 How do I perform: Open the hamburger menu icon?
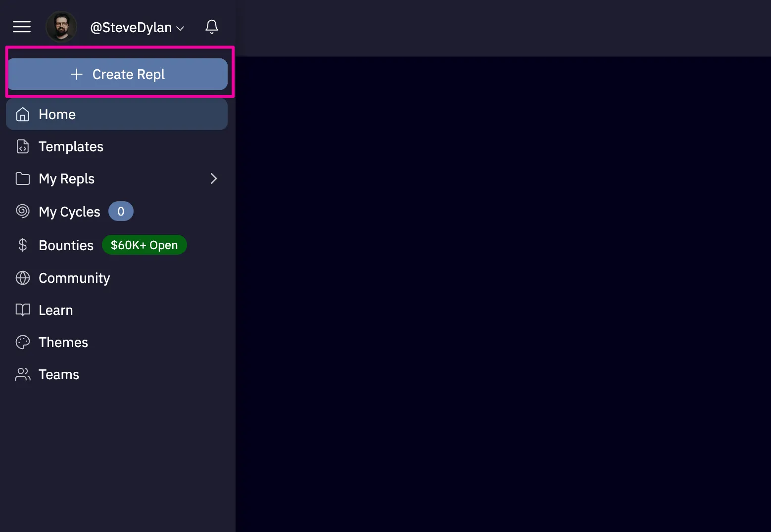click(22, 27)
